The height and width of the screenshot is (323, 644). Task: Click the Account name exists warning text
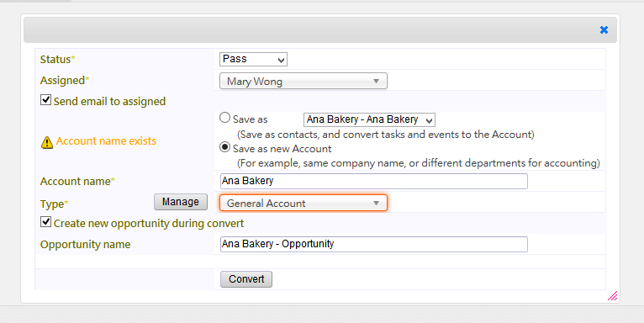[106, 141]
